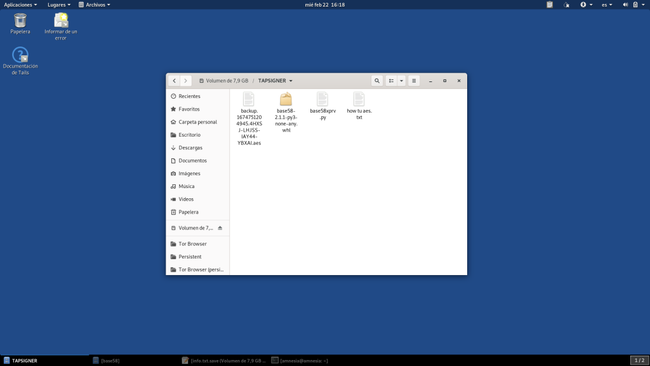Viewport: 650px width, 366px height.
Task: Open the Aplicaciones menu
Action: tap(20, 5)
